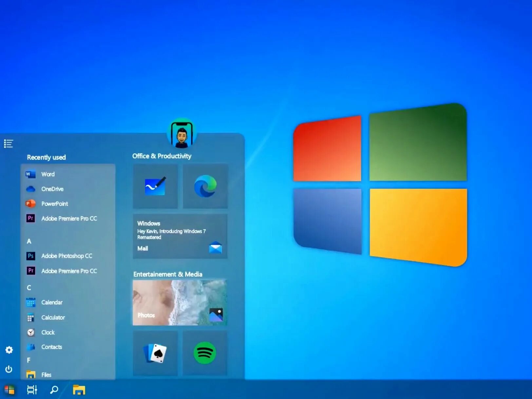Open the Mail notification from Windows

tap(180, 236)
